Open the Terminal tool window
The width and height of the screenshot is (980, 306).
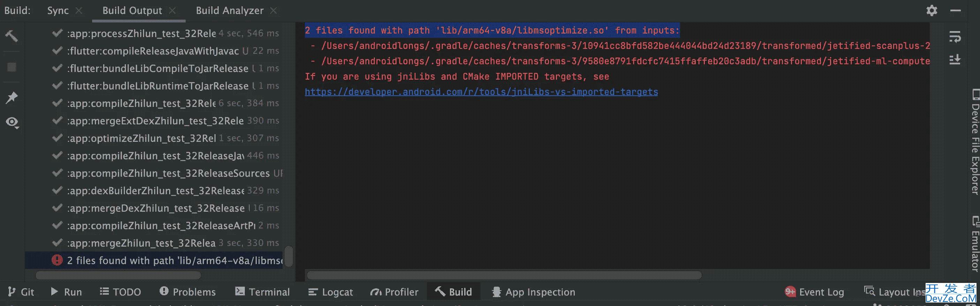262,292
